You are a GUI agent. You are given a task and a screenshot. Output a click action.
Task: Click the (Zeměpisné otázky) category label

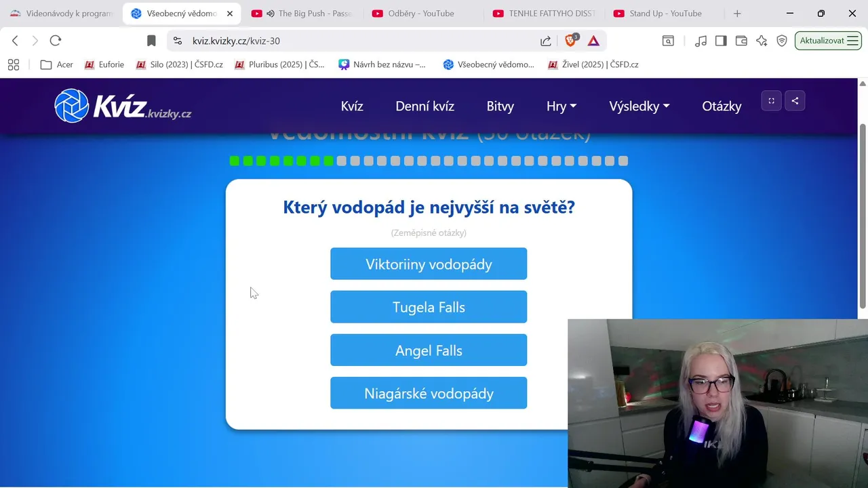(429, 232)
